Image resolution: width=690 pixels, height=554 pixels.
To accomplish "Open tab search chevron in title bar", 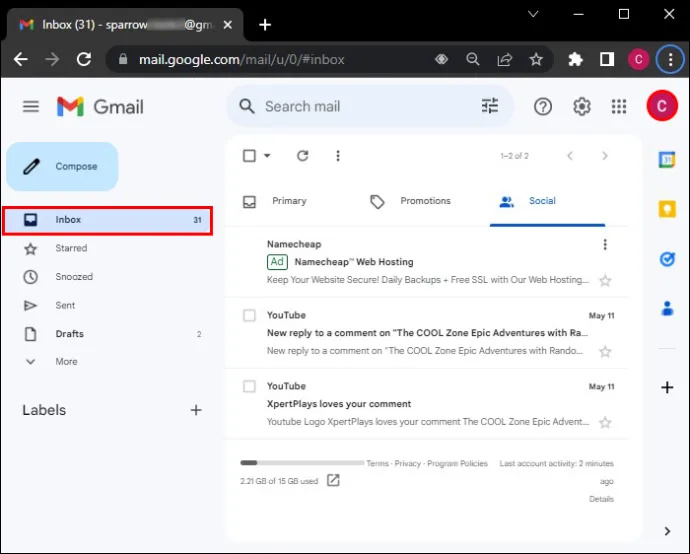I will [x=533, y=14].
